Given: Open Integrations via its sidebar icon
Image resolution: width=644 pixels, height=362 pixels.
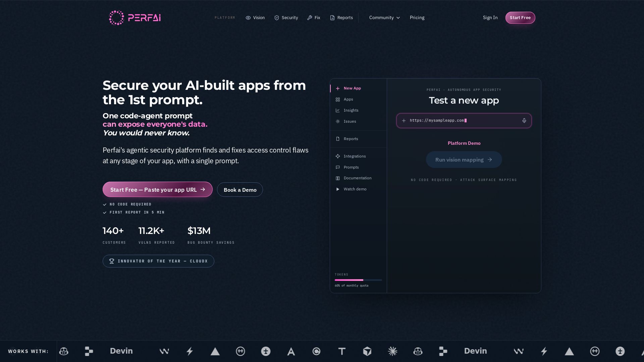Looking at the screenshot, I should [x=338, y=157].
